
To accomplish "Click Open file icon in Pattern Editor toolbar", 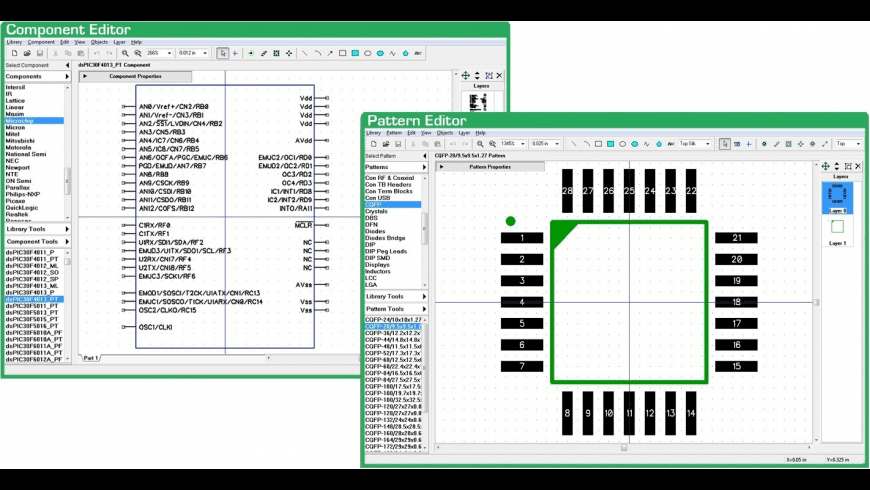I will click(x=386, y=144).
